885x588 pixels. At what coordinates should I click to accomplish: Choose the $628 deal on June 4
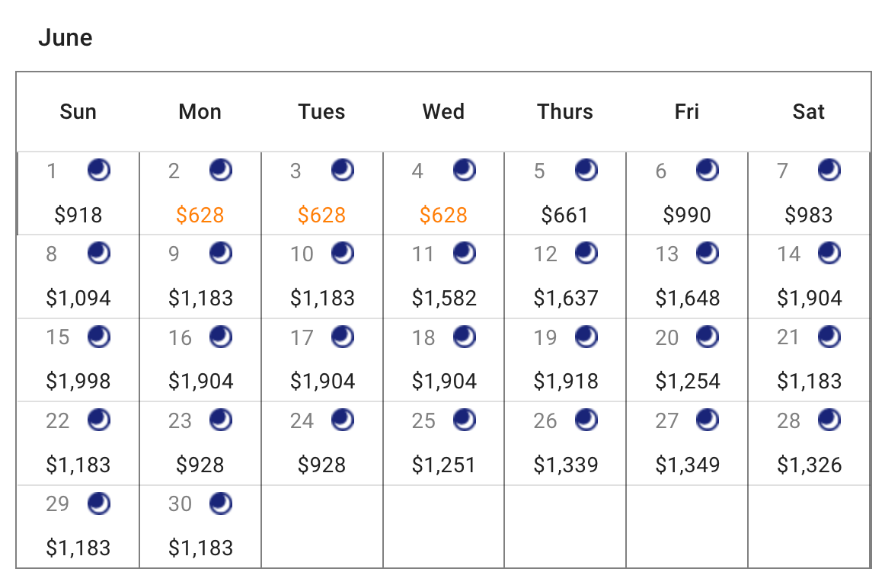pyautogui.click(x=443, y=215)
